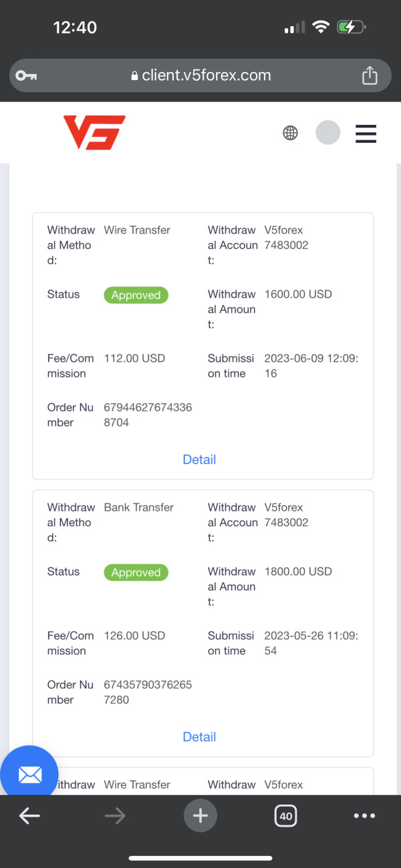Open the blue mail chat bubble
The width and height of the screenshot is (401, 868).
pos(29,775)
